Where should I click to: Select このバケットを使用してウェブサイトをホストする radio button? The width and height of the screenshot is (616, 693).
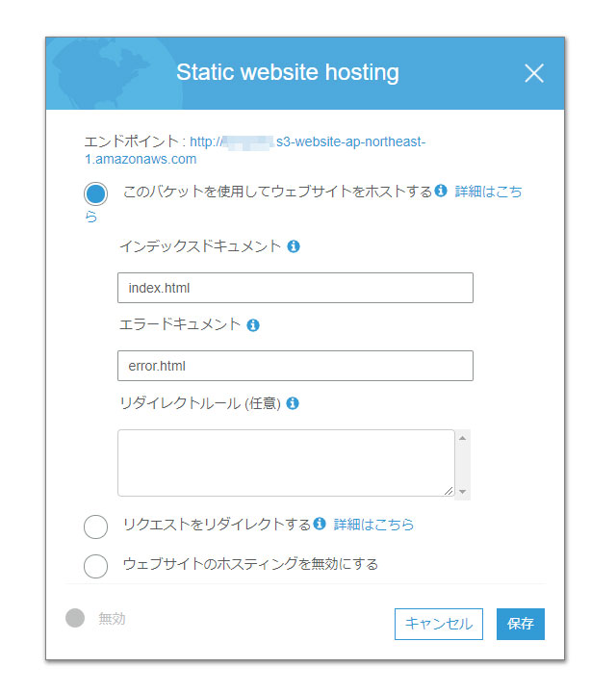coord(96,194)
